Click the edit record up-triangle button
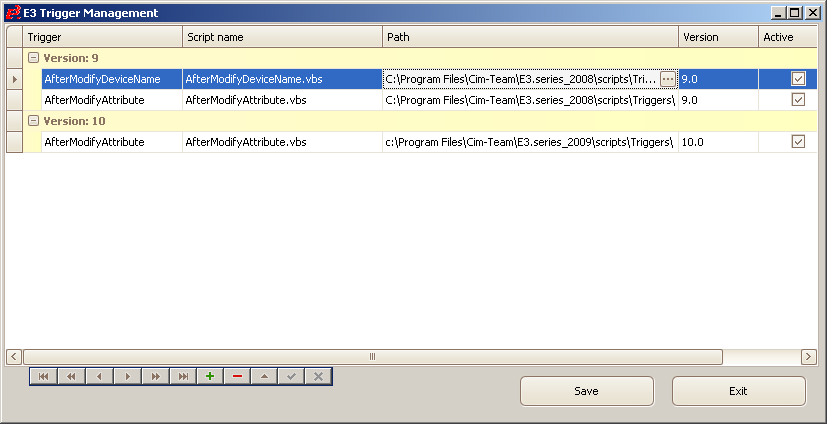Image resolution: width=827 pixels, height=424 pixels. [265, 376]
